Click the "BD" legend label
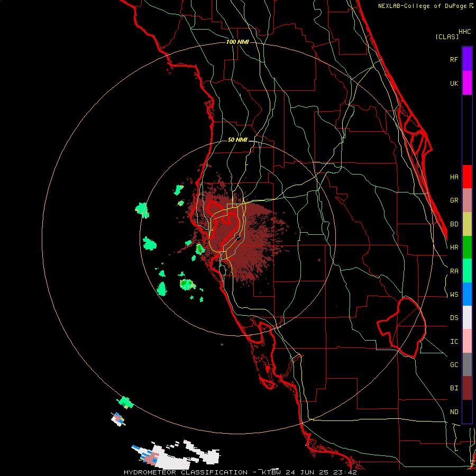Viewport: 476px width, 476px height. click(x=454, y=224)
